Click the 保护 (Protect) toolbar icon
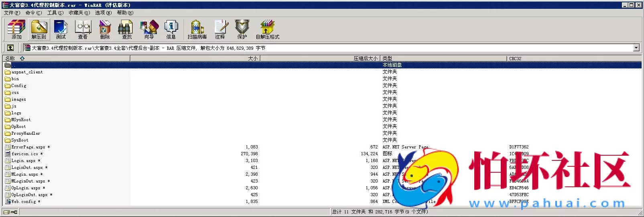Image resolution: width=644 pixels, height=217 pixels. point(242,29)
